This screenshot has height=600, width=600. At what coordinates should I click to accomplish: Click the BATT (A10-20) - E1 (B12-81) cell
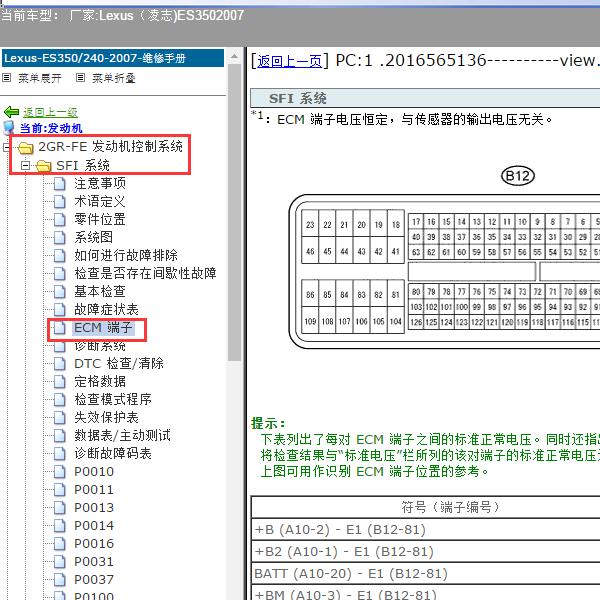[x=426, y=574]
